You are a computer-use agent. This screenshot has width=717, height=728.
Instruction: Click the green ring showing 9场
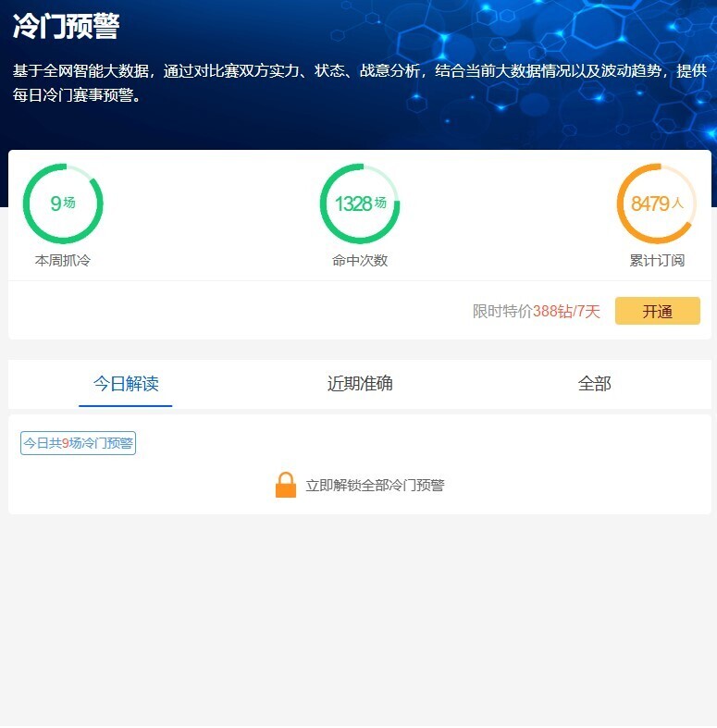coord(63,204)
